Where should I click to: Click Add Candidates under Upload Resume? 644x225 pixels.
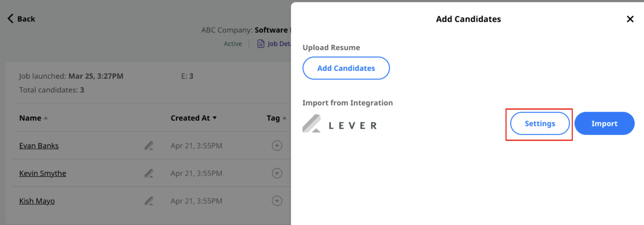(x=346, y=68)
